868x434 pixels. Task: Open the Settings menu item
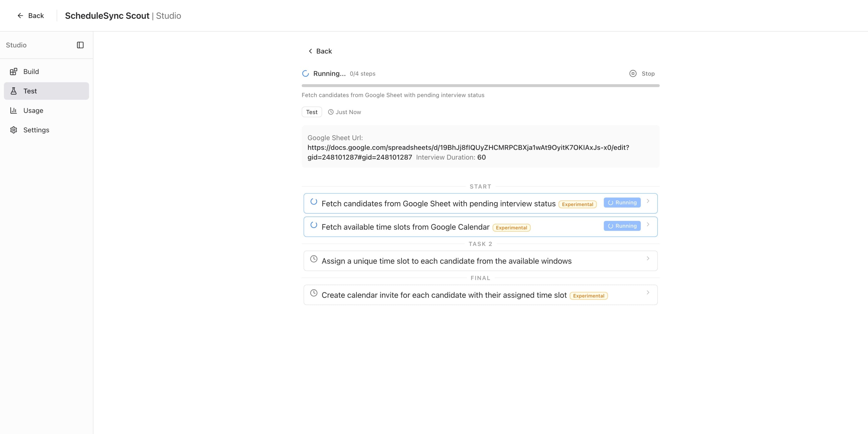pos(36,130)
